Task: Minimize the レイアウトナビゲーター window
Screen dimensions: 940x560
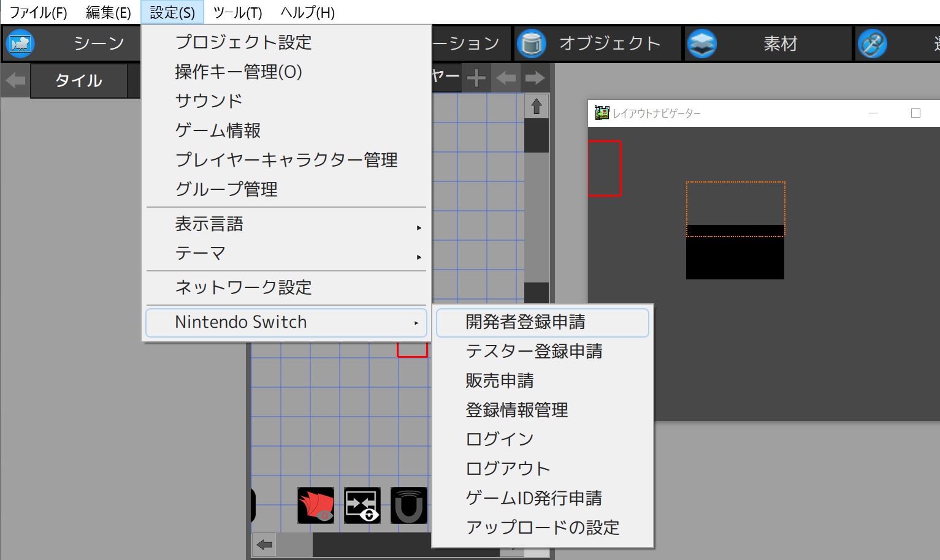Action: click(x=874, y=113)
